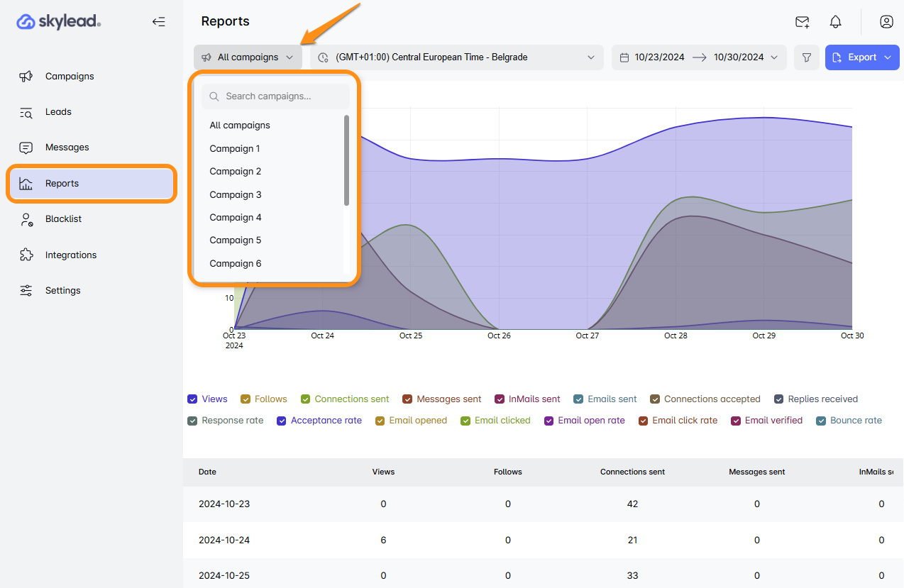This screenshot has width=904, height=588.
Task: Click the Integrations puzzle icon
Action: 26,255
